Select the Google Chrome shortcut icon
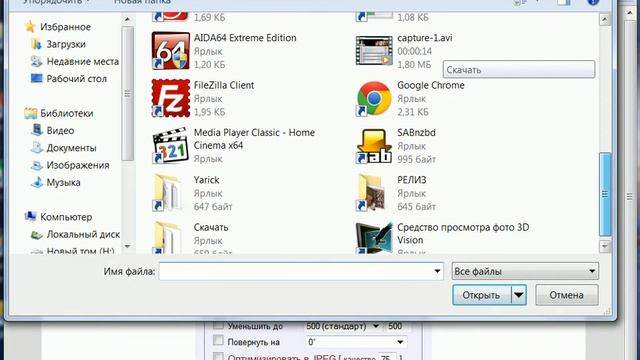Viewport: 640px width, 360px height. click(374, 98)
